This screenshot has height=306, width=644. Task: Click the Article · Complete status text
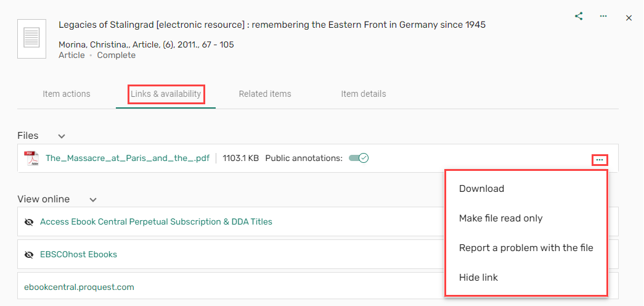point(97,55)
